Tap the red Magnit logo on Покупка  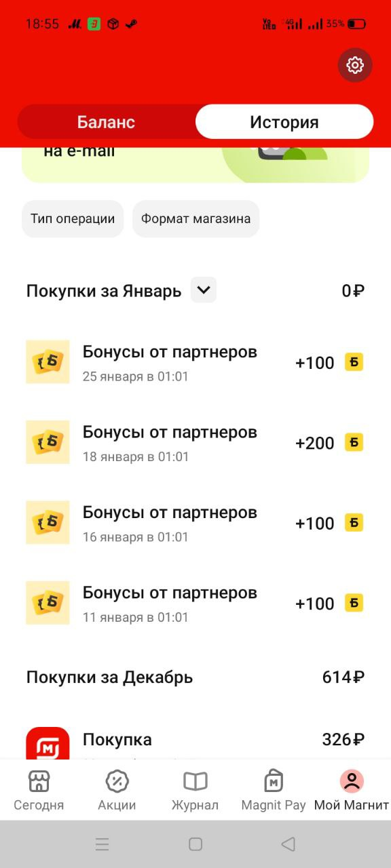48,743
